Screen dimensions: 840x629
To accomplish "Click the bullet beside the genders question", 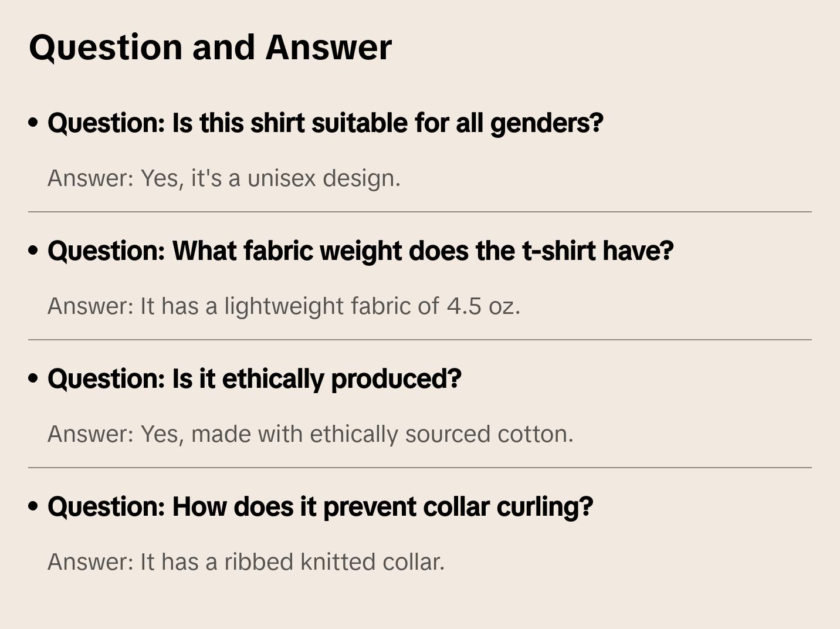I will (x=33, y=123).
